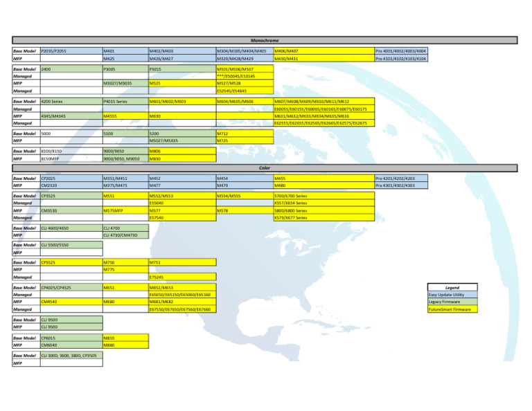Select the M552/M553 cell
Viewport: 532px width, 411px height.
point(183,197)
